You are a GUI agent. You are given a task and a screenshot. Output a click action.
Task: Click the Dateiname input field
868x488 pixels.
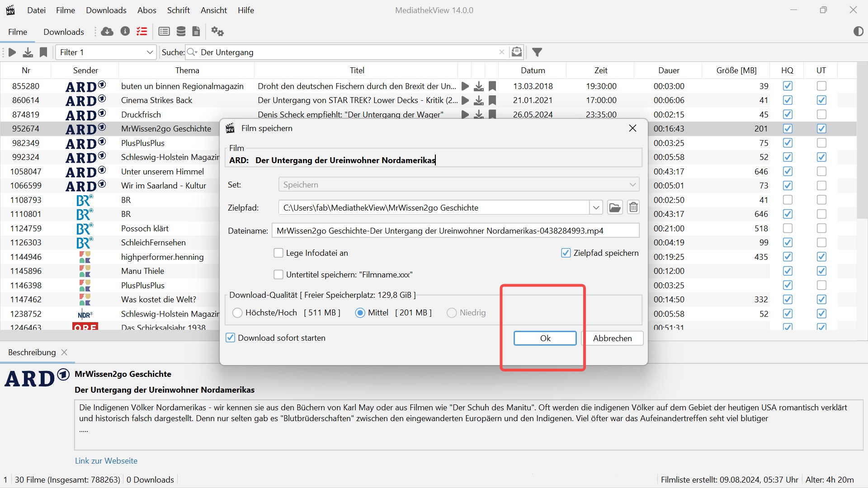[455, 230]
